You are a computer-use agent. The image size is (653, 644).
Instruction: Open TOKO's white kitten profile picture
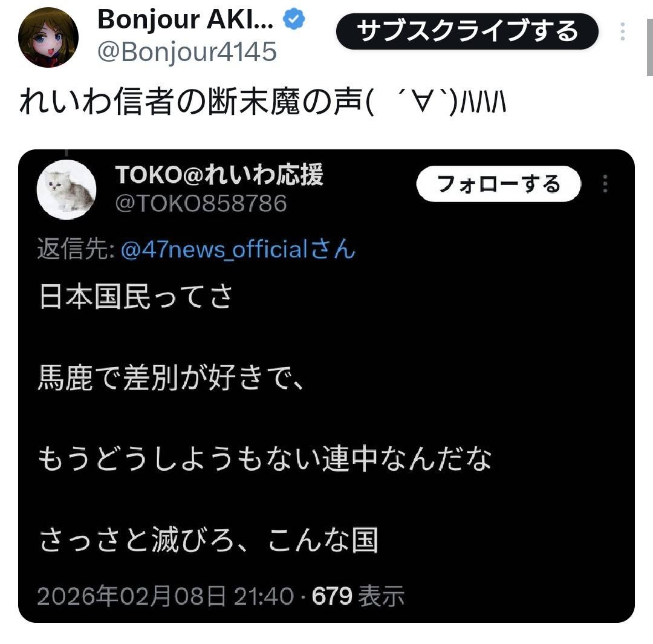(x=67, y=189)
